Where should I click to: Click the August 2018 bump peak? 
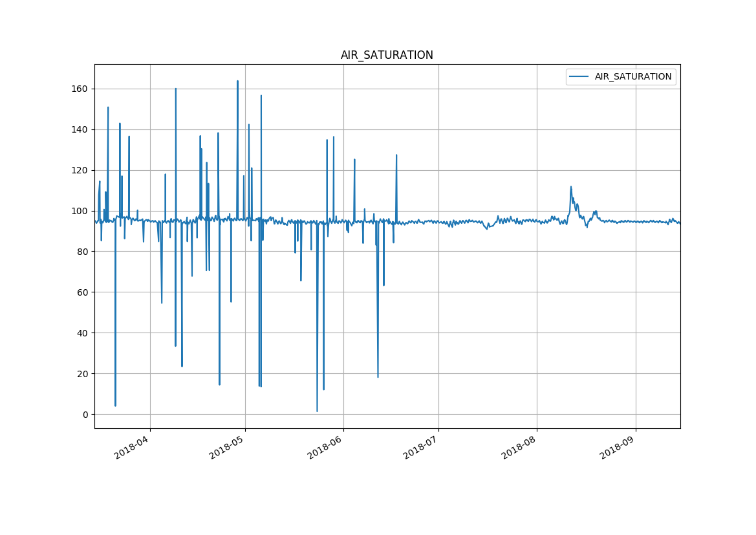pyautogui.click(x=571, y=187)
